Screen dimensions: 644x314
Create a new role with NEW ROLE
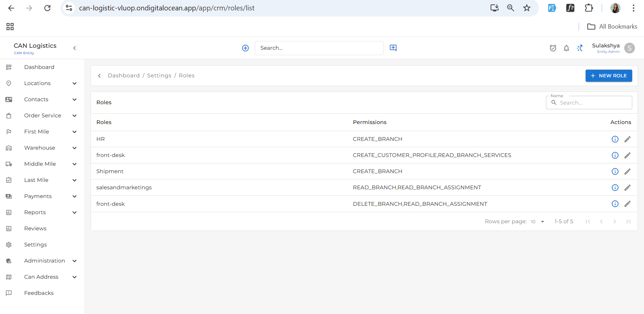point(609,76)
